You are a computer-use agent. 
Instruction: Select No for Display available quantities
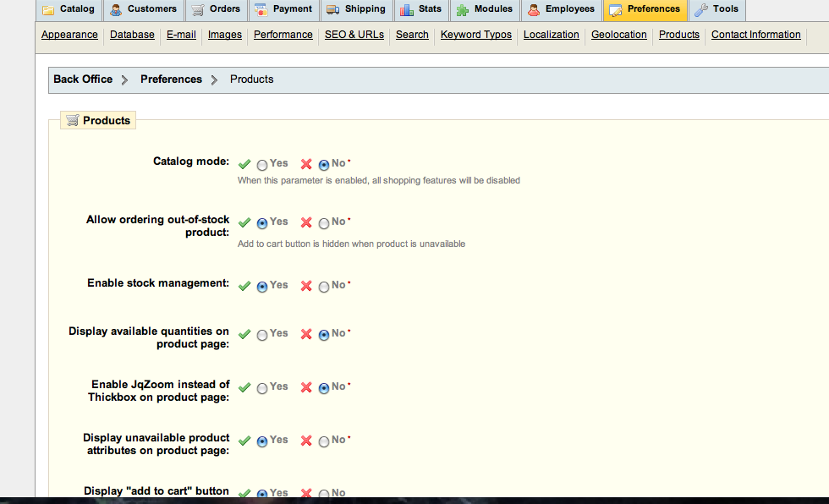pos(324,335)
